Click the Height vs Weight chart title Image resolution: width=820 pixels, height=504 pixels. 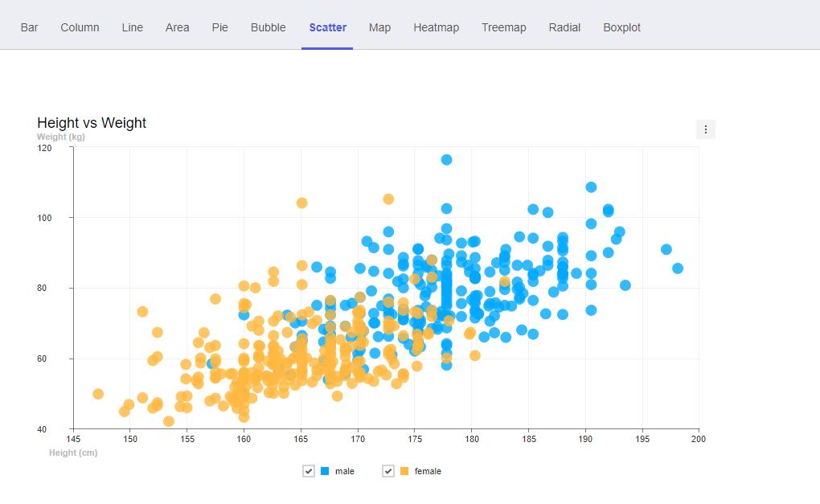pos(92,123)
